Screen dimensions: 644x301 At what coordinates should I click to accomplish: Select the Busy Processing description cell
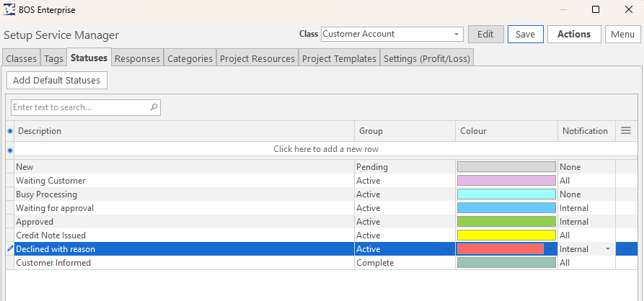[x=185, y=194]
